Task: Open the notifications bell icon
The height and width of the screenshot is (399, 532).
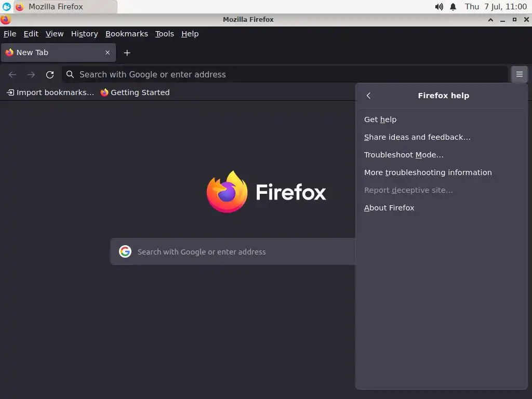Action: pos(453,7)
